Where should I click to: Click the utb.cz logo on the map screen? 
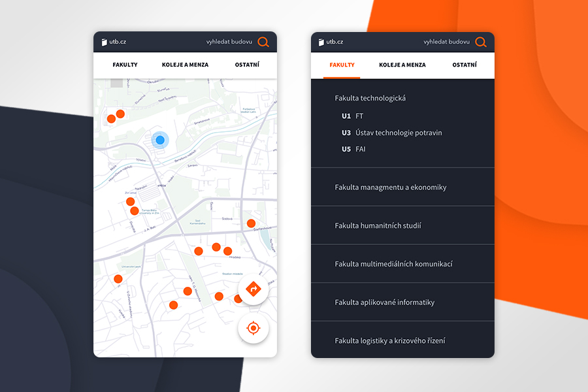(114, 42)
